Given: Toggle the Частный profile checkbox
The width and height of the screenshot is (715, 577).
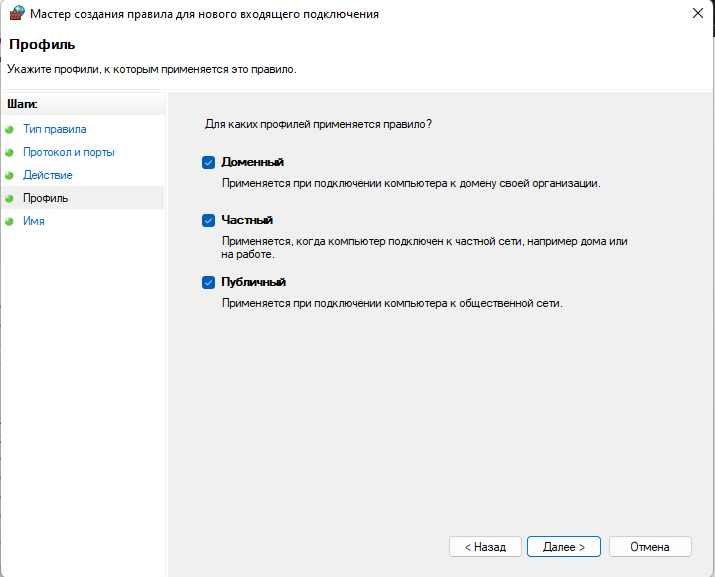Looking at the screenshot, I should coord(208,221).
